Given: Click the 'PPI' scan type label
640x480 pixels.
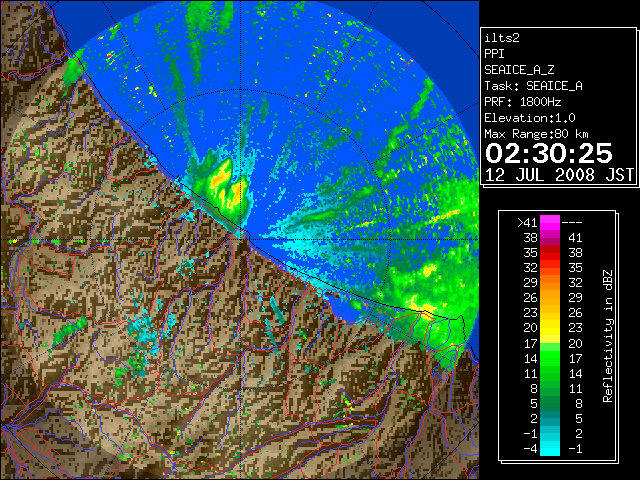Looking at the screenshot, I should [x=494, y=54].
